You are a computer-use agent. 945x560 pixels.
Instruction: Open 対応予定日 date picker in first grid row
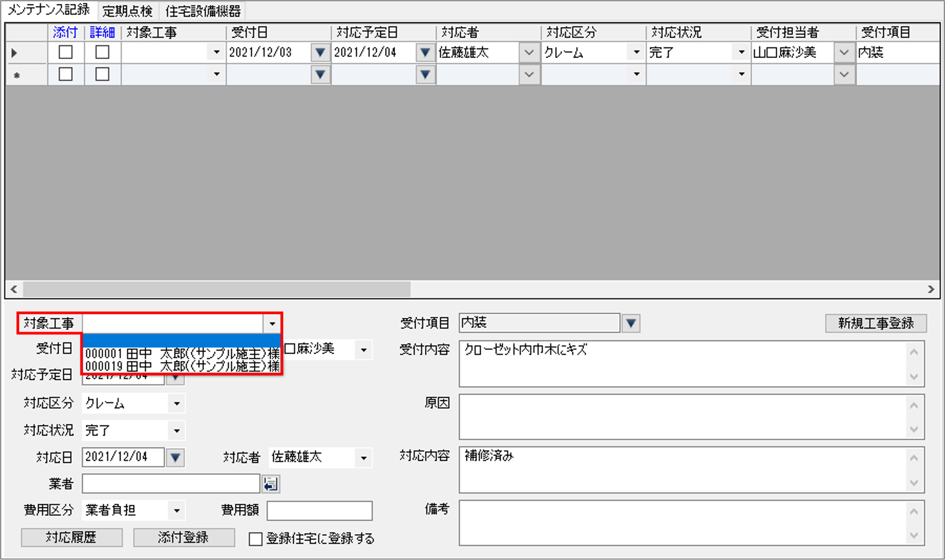[x=425, y=53]
